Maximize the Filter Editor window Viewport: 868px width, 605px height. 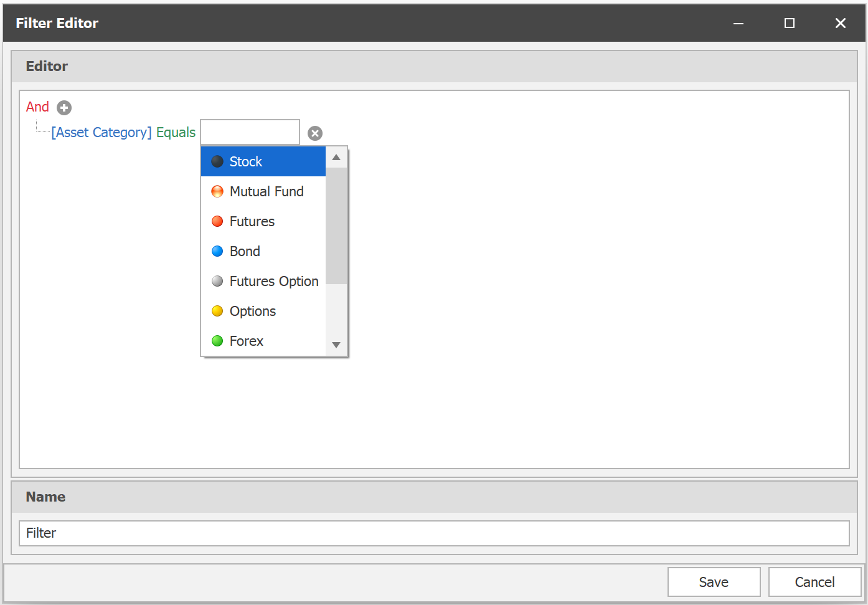point(790,23)
